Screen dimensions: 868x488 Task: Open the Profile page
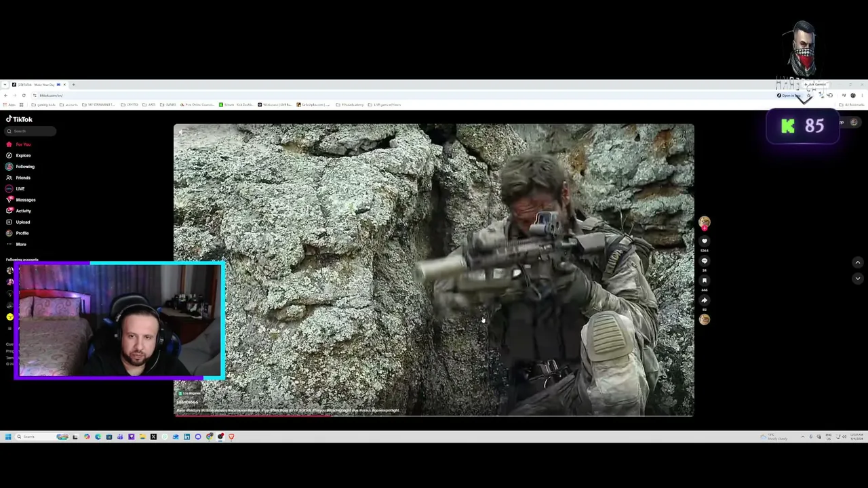coord(18,233)
